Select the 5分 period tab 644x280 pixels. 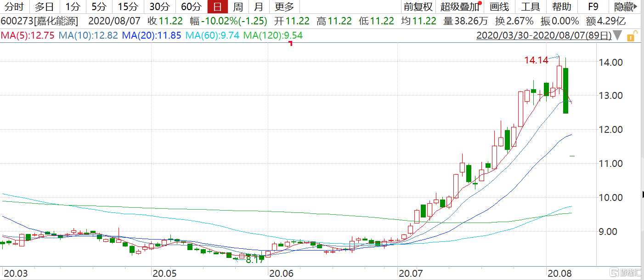pos(98,6)
